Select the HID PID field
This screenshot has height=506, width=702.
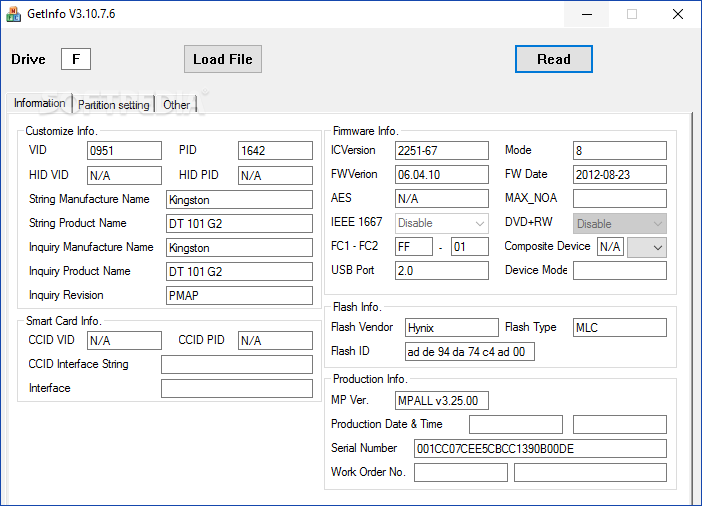click(275, 176)
